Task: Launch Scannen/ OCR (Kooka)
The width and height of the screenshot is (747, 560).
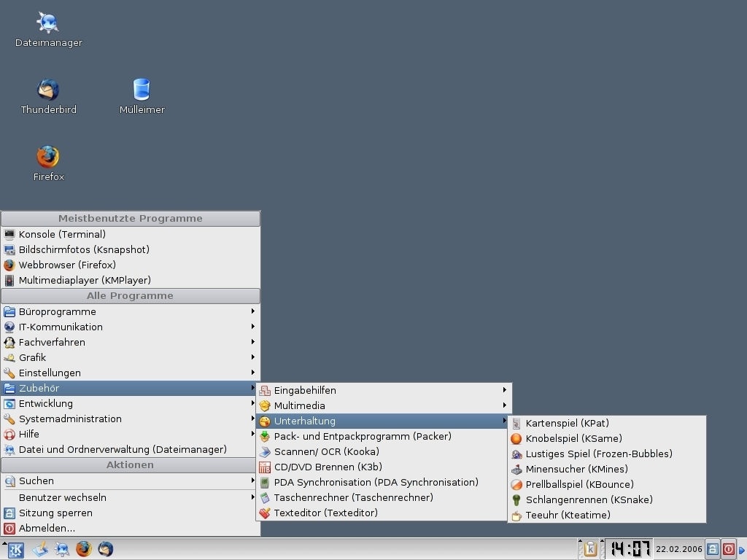Action: pyautogui.click(x=384, y=451)
